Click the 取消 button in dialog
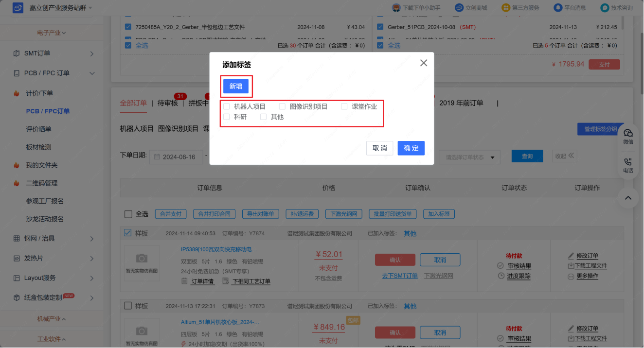Image resolution: width=644 pixels, height=348 pixels. pos(379,148)
